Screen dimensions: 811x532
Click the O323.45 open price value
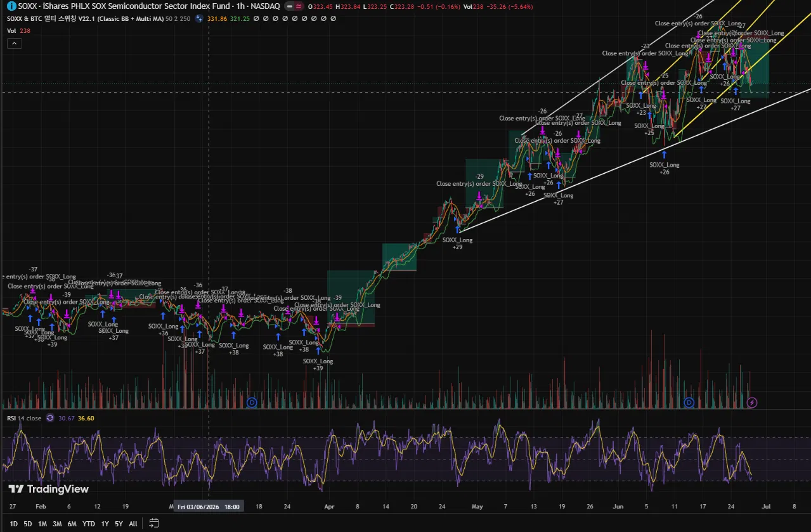click(x=320, y=6)
